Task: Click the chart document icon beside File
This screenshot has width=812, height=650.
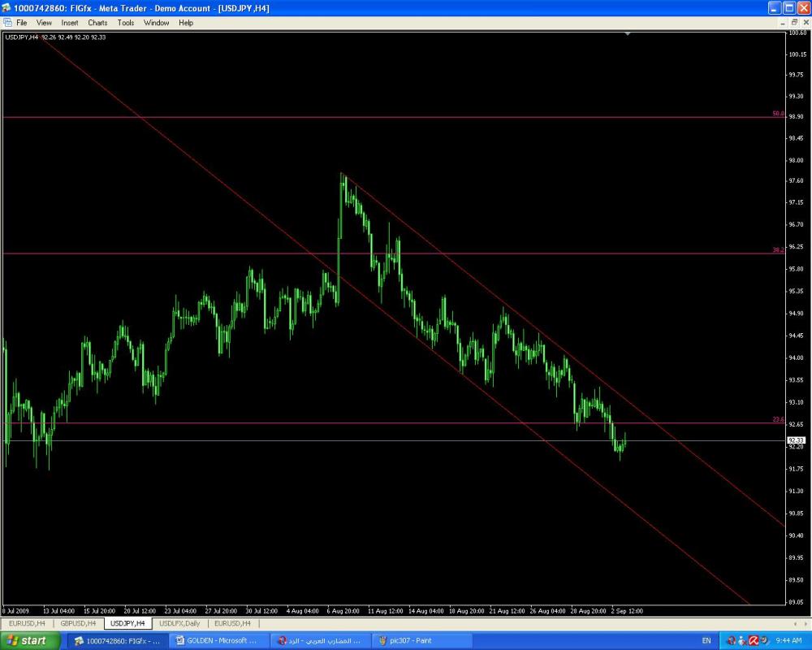Action: click(x=7, y=22)
